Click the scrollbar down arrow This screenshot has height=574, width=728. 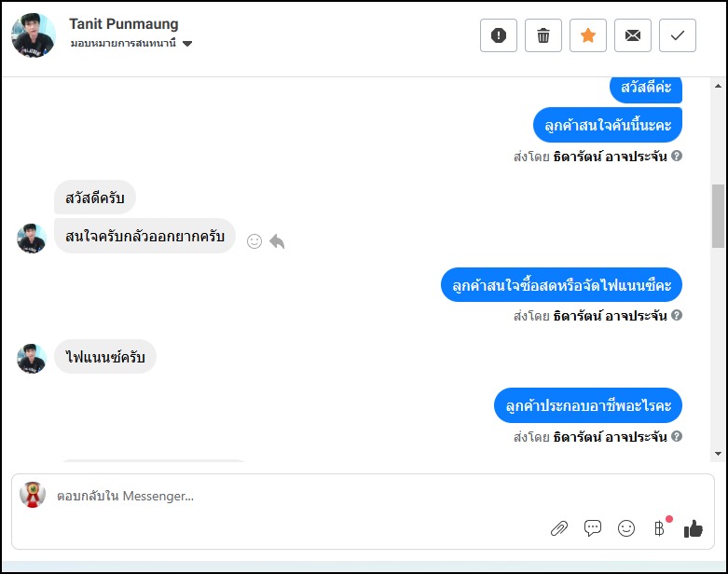718,454
